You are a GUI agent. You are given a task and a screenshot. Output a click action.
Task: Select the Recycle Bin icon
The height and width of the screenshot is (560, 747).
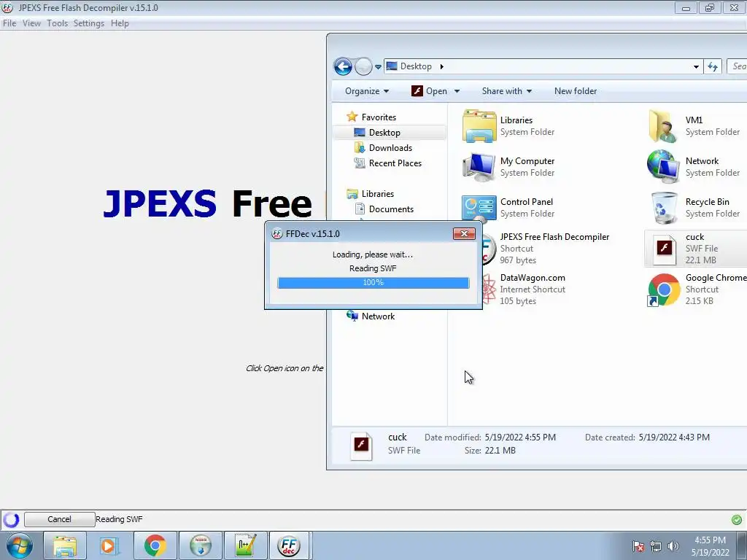point(664,208)
